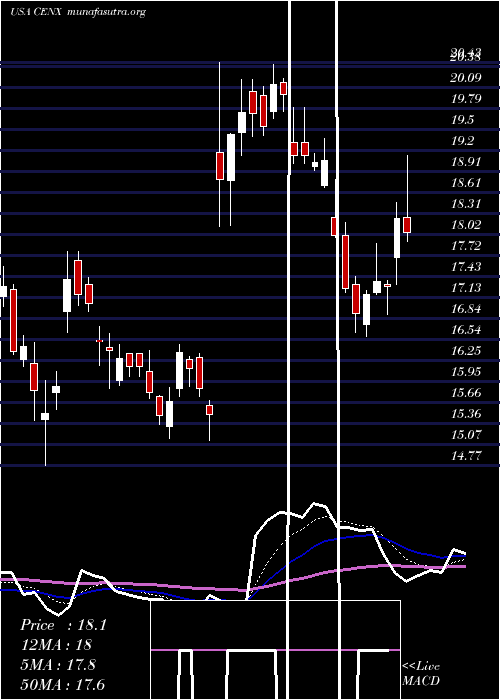Click the 16.25 price axis label
This screenshot has width=500, height=700.
point(466,350)
